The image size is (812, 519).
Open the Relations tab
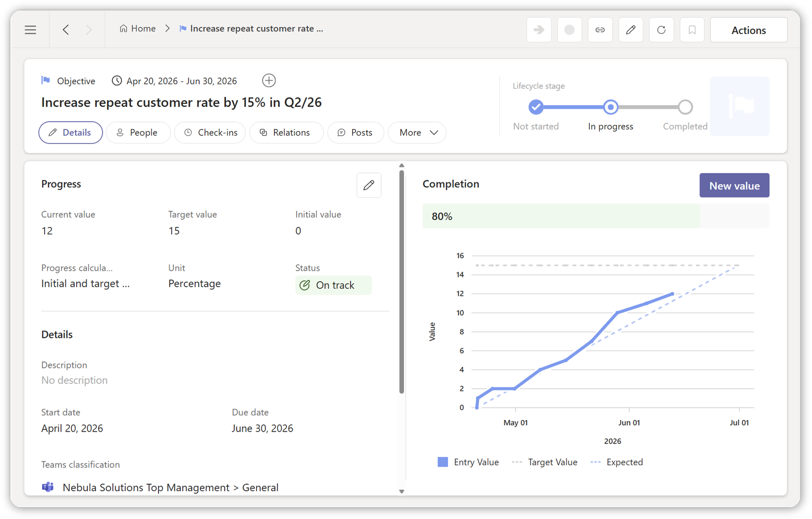coord(285,132)
